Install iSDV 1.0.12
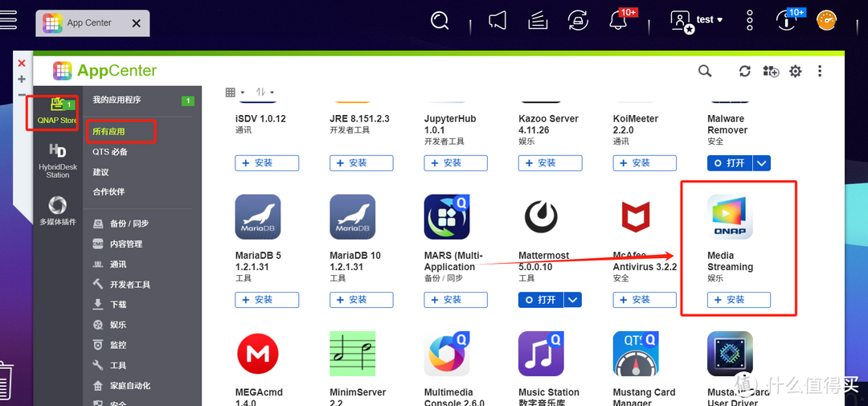The image size is (868, 406). 267,163
